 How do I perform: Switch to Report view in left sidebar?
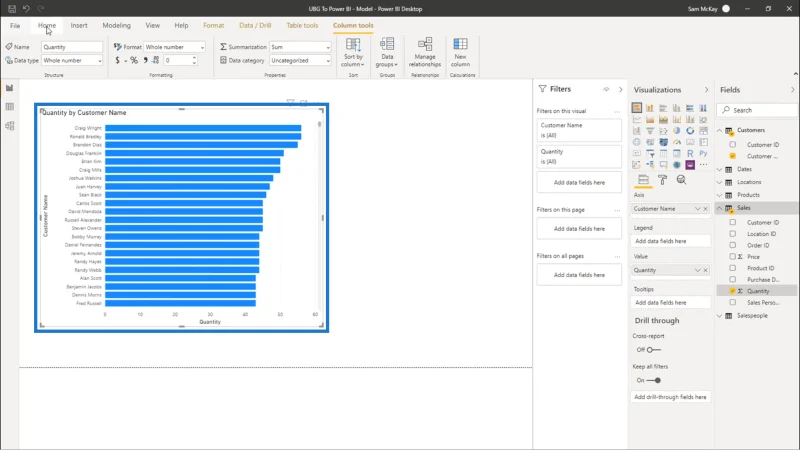click(9, 88)
